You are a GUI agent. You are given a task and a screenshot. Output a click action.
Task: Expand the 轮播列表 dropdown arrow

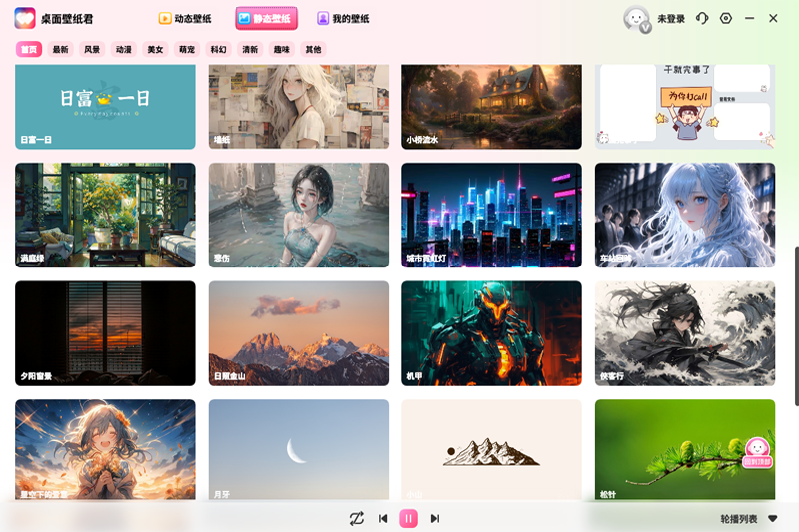click(772, 519)
